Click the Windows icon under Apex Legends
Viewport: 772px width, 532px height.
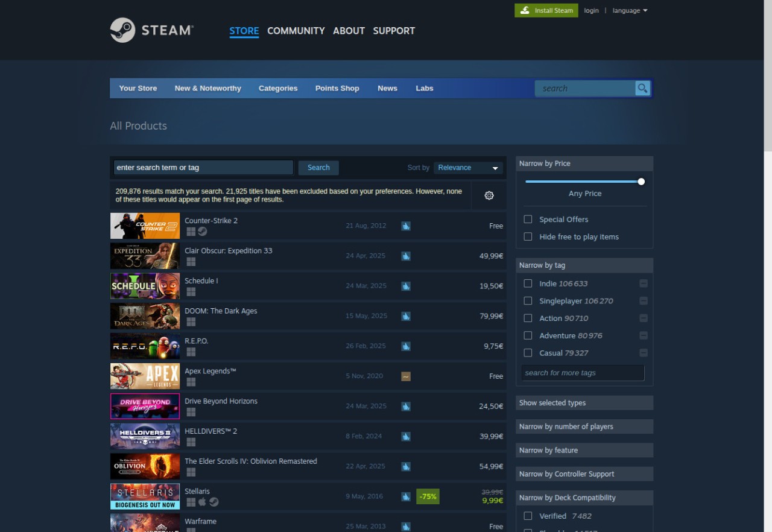point(191,382)
